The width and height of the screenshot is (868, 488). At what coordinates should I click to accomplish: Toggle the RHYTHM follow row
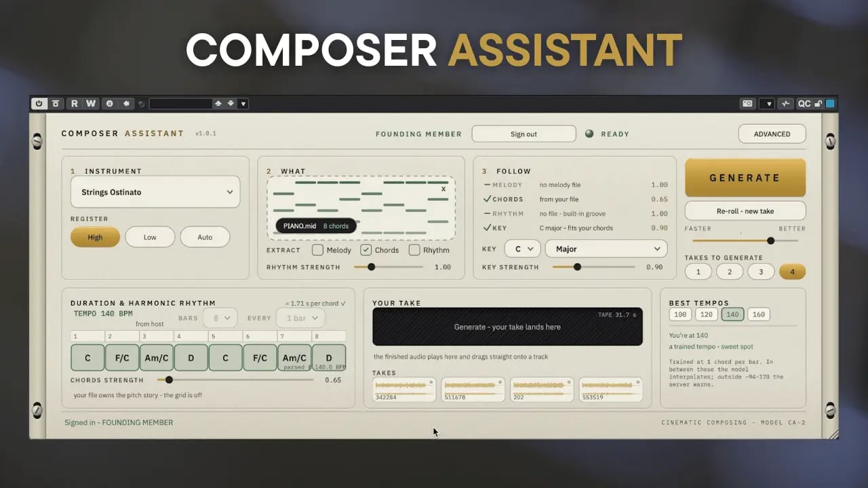pyautogui.click(x=576, y=213)
